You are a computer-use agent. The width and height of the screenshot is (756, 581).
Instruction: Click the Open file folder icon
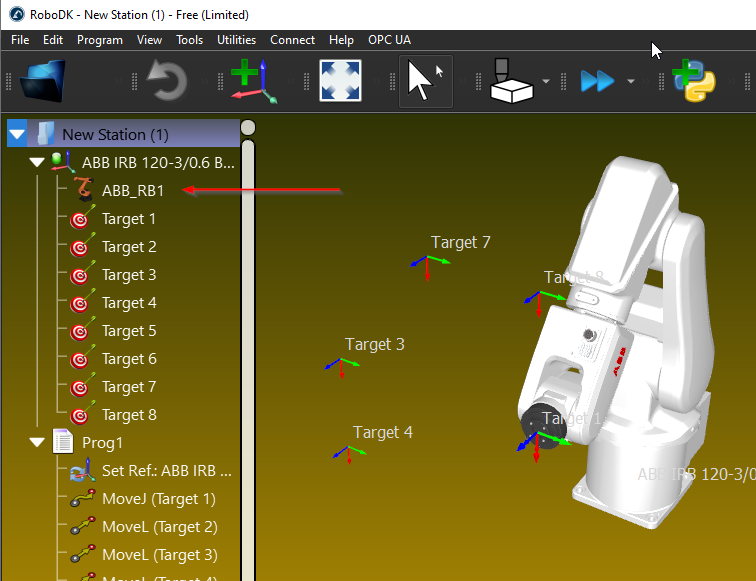(x=43, y=81)
